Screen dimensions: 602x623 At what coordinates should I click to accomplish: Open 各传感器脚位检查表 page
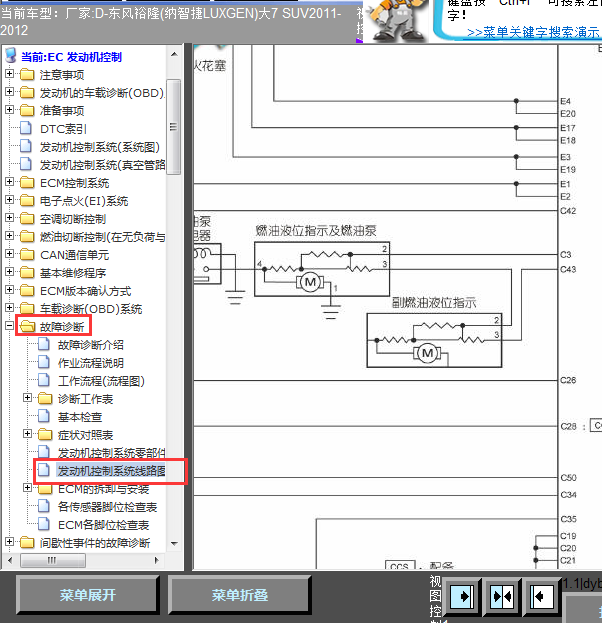(x=107, y=507)
